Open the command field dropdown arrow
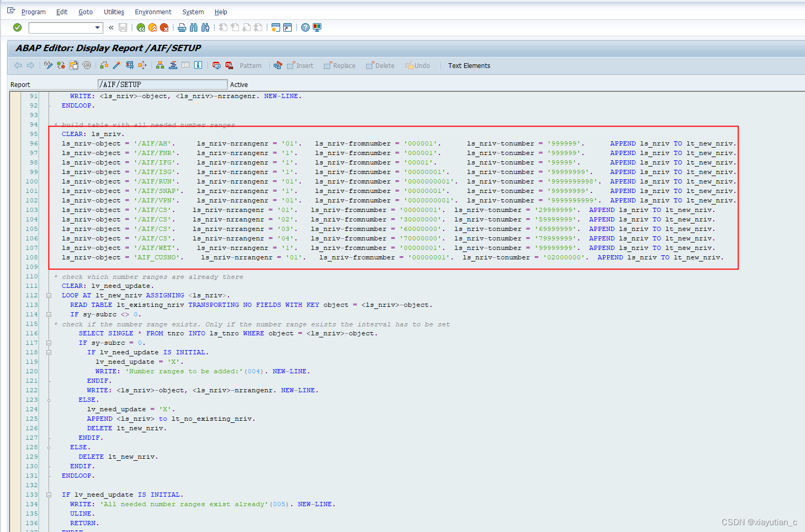 [97, 27]
